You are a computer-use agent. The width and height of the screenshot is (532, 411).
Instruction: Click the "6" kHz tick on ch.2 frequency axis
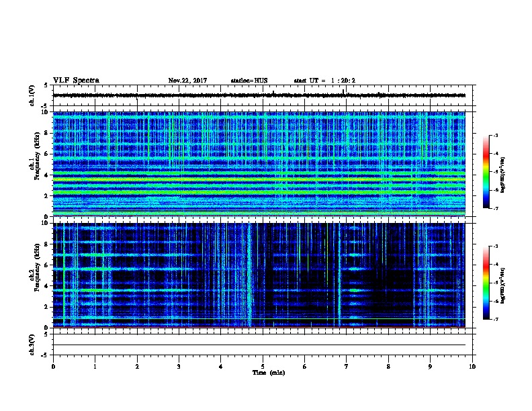(x=46, y=265)
